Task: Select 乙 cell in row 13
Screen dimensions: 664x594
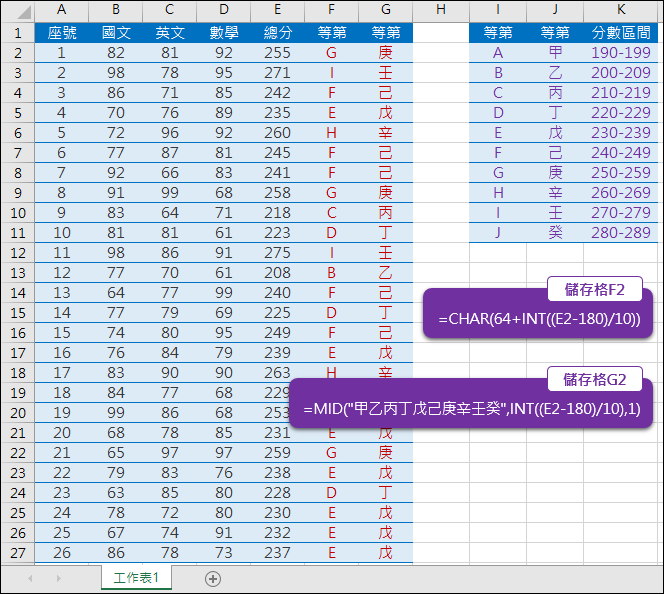Action: [385, 273]
